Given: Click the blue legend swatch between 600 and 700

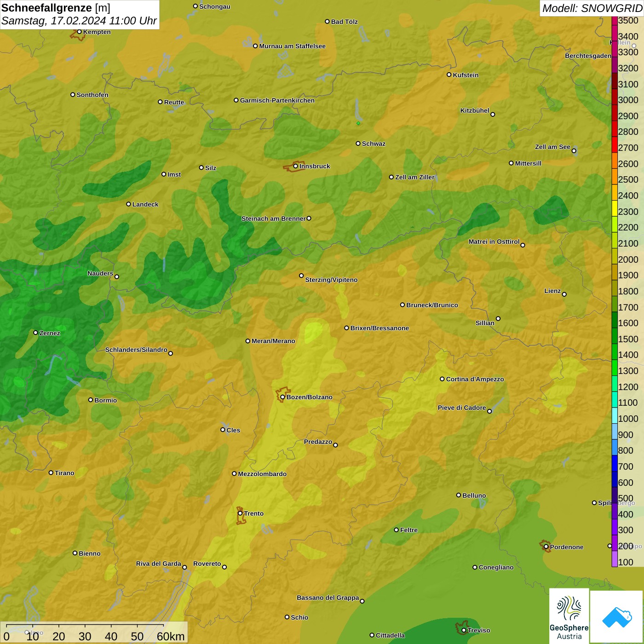Looking at the screenshot, I should pos(615,479).
